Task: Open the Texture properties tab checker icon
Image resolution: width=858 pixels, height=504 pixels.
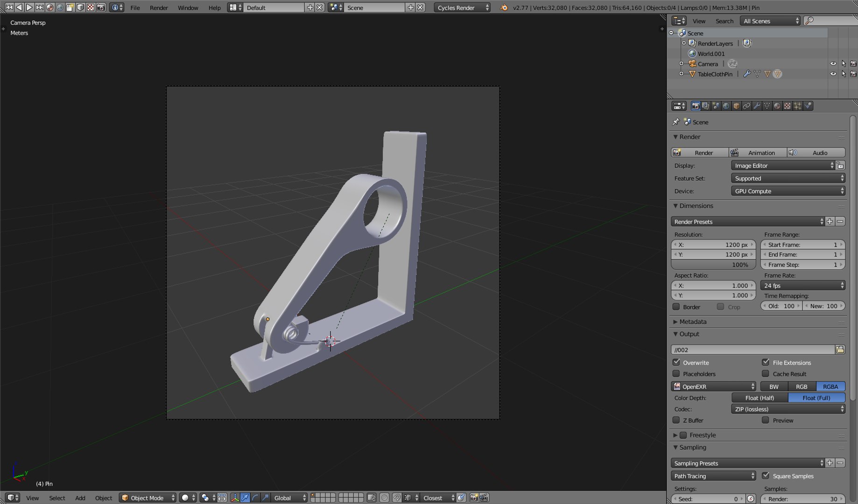Action: point(788,106)
